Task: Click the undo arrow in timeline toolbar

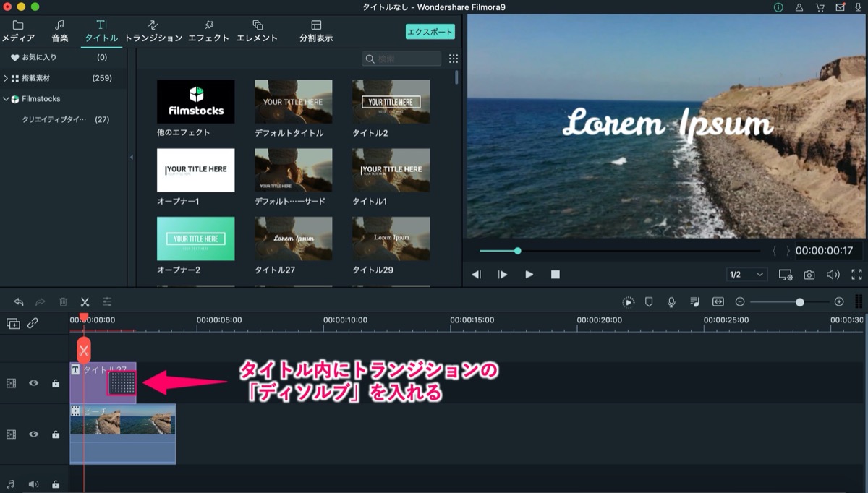Action: [18, 302]
